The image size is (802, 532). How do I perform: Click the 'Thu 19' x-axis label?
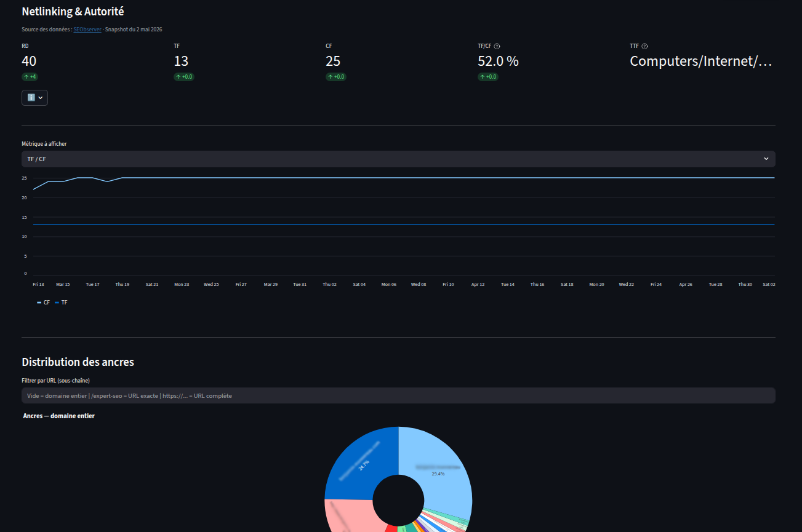(x=122, y=284)
